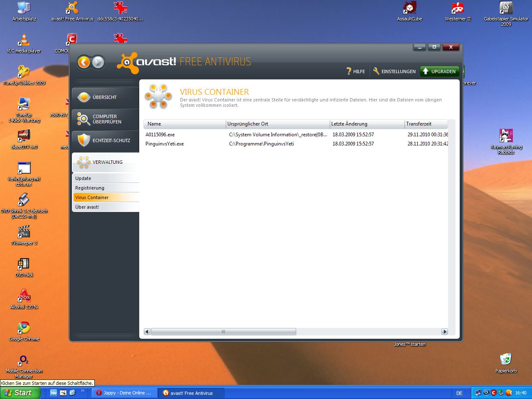The width and height of the screenshot is (532, 399).
Task: Select the Papierkorb recycle bin icon
Action: pos(506,363)
